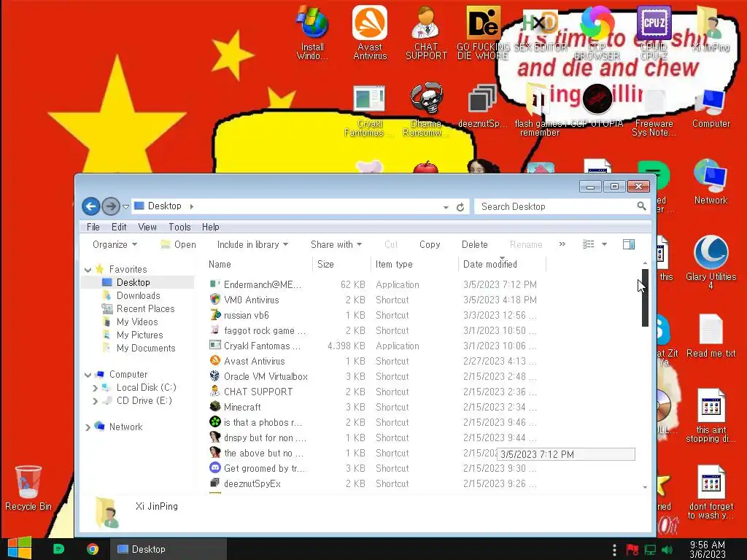This screenshot has height=560, width=747.
Task: Select the 'Minecraft' shortcut row
Action: tap(374, 407)
